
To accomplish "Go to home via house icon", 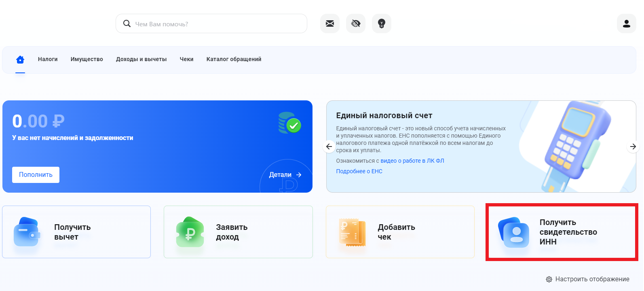I will coord(20,59).
